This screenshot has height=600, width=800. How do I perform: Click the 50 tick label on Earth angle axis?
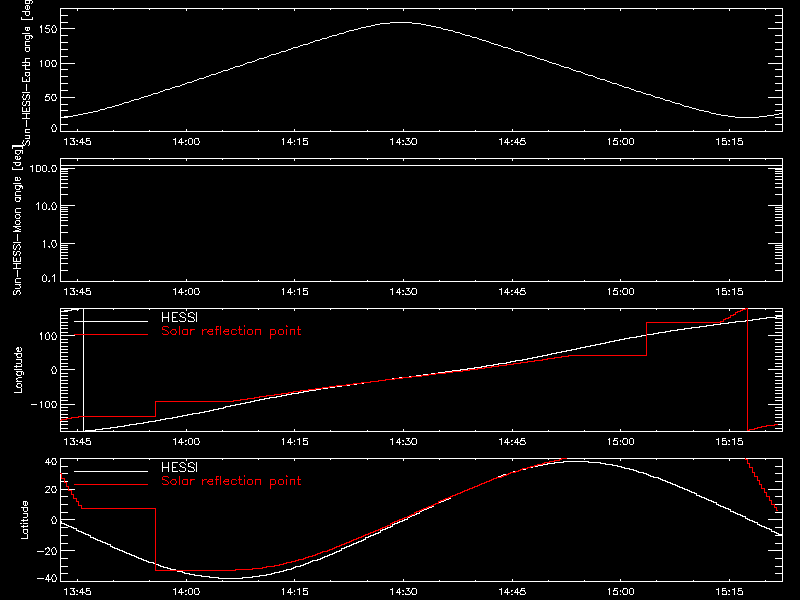pos(51,97)
